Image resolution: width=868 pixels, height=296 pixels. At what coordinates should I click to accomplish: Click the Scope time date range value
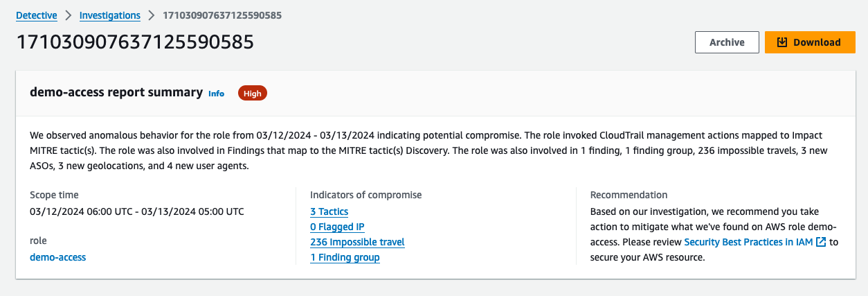pos(137,211)
